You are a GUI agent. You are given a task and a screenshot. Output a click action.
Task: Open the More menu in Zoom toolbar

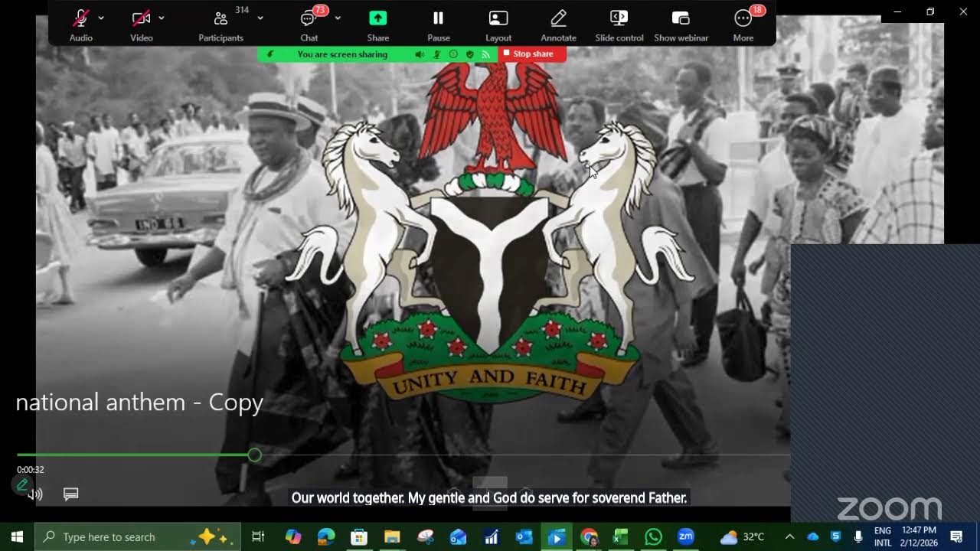[x=743, y=24]
